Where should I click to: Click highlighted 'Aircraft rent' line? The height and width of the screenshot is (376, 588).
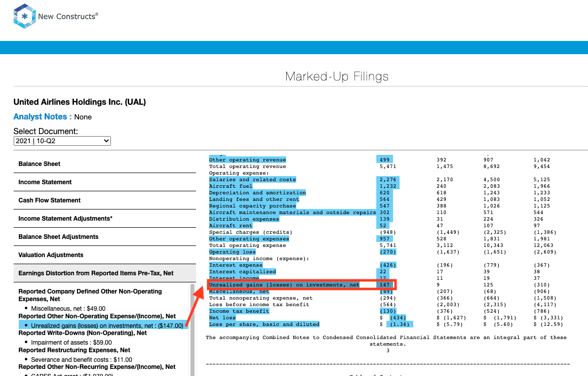pyautogui.click(x=230, y=226)
